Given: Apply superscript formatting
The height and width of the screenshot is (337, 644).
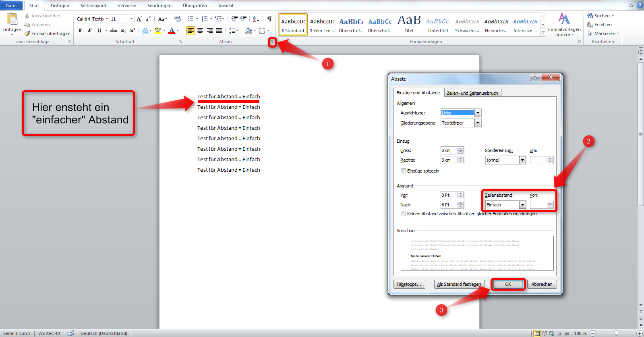Looking at the screenshot, I should pyautogui.click(x=132, y=31).
